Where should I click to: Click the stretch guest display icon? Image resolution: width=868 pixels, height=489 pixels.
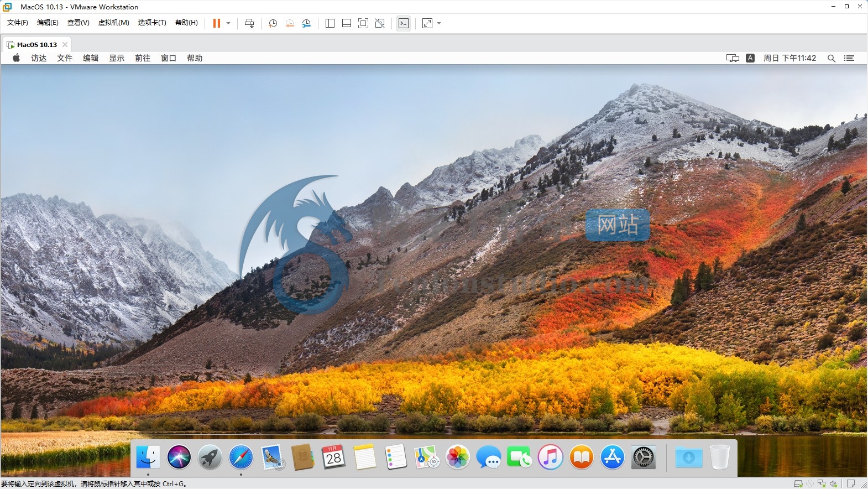coord(427,23)
